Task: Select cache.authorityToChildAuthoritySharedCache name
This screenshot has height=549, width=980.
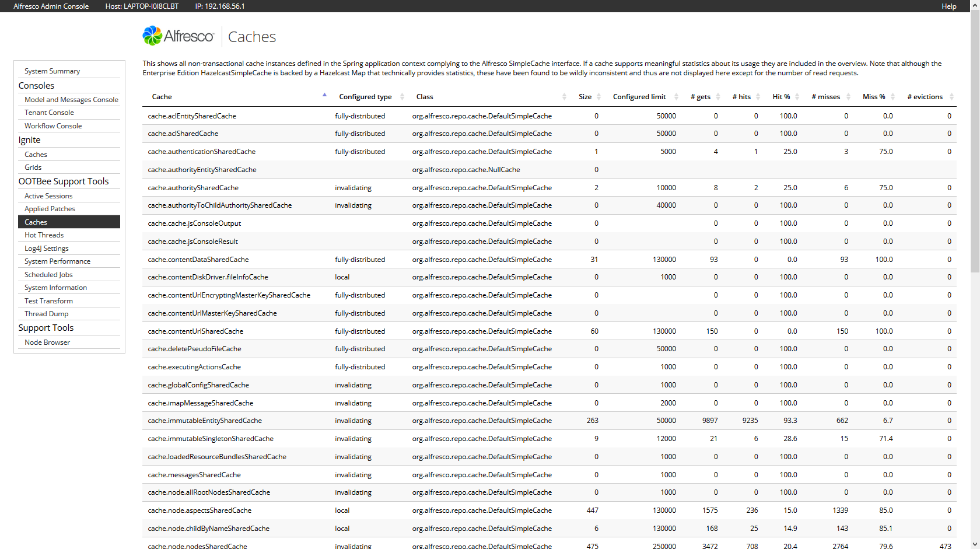Action: (x=220, y=205)
